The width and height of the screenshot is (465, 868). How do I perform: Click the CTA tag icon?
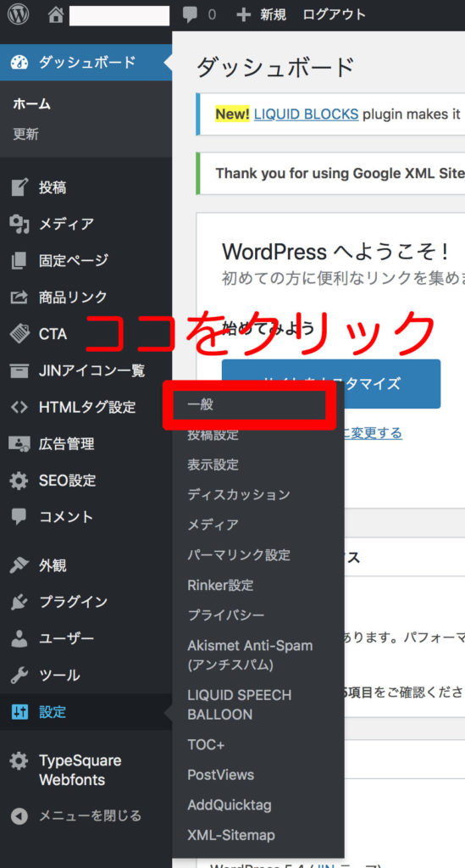coord(19,334)
